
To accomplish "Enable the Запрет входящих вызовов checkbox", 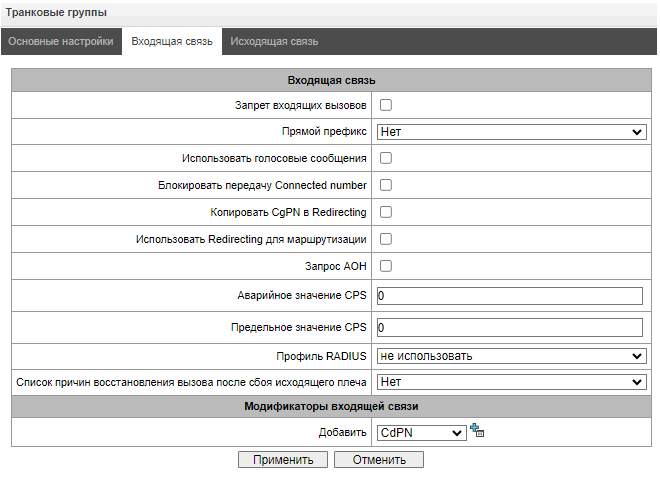I will click(x=385, y=105).
